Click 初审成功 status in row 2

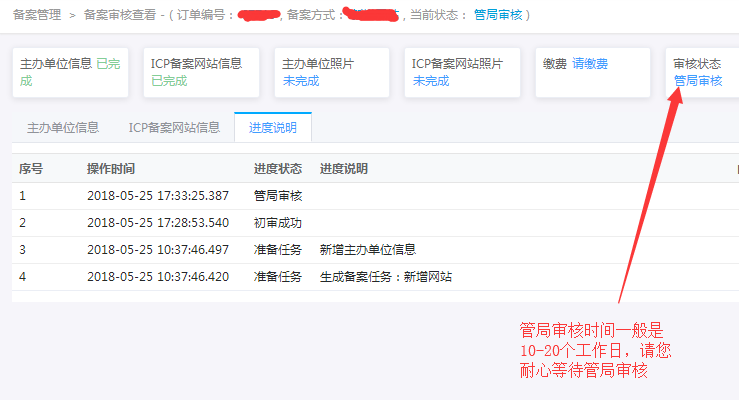click(x=278, y=222)
